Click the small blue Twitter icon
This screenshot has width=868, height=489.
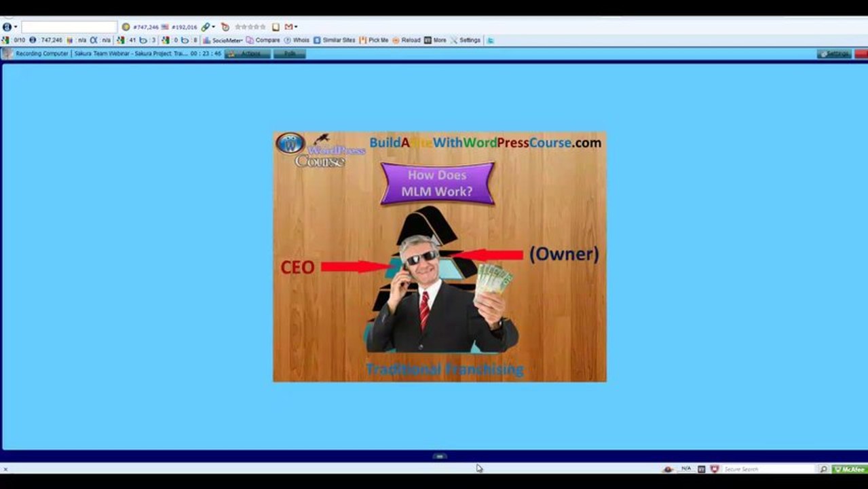click(490, 40)
